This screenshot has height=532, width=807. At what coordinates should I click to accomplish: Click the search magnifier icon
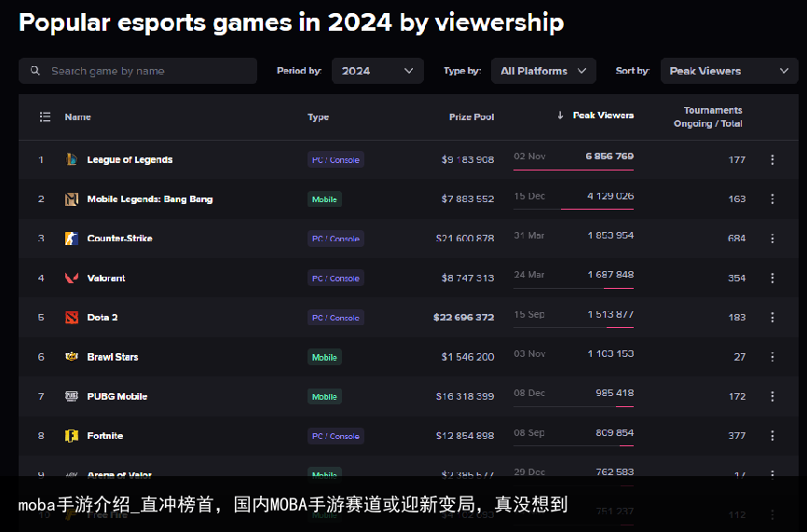(x=35, y=71)
